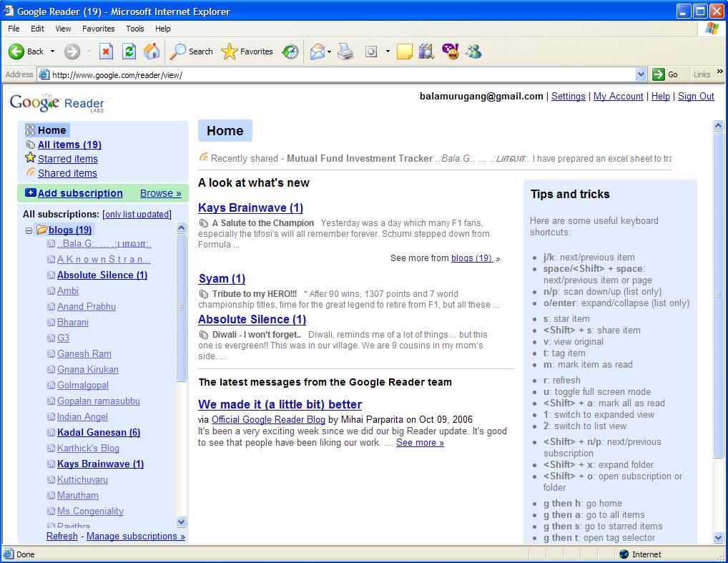Click the Stop loading toolbar icon
The image size is (728, 563).
[106, 52]
